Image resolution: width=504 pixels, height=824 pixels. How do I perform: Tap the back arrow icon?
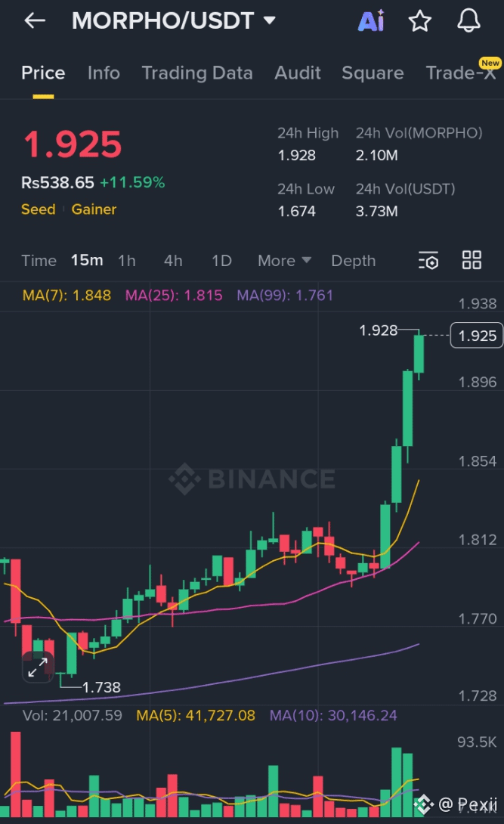point(36,21)
